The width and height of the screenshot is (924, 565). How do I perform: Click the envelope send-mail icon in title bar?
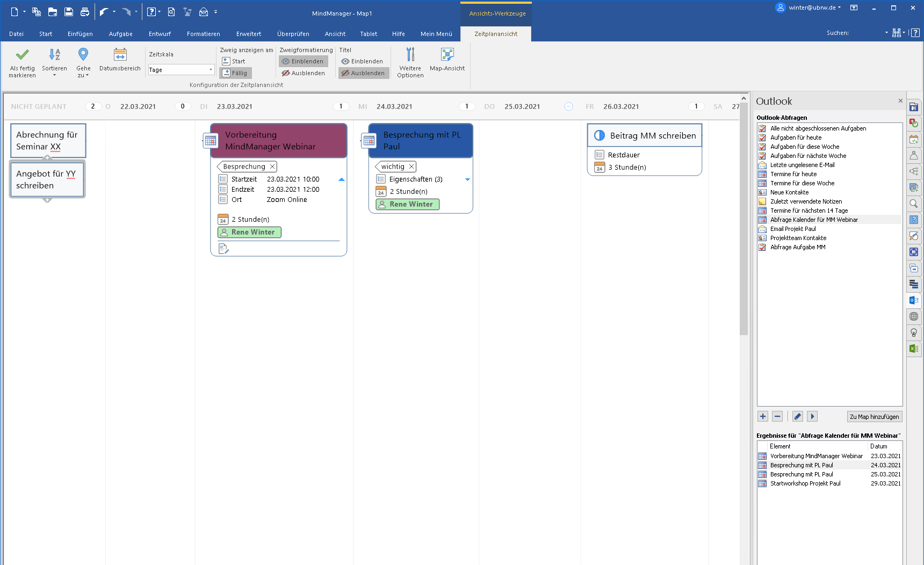coord(203,12)
